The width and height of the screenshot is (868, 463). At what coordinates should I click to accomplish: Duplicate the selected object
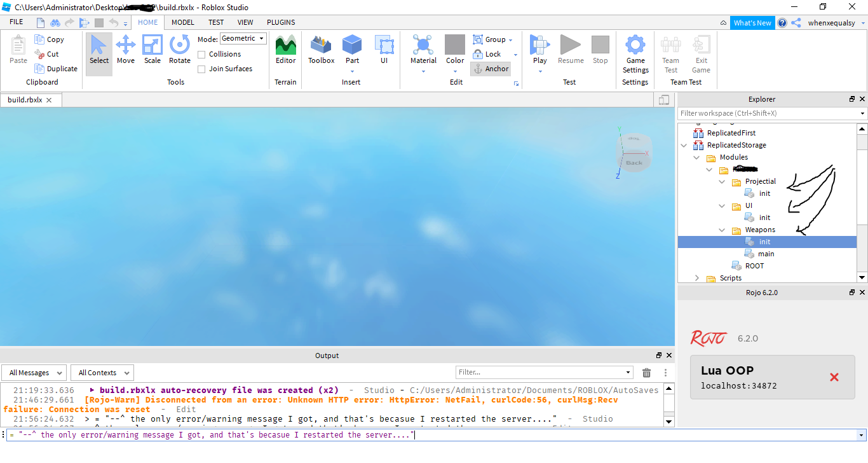[56, 69]
